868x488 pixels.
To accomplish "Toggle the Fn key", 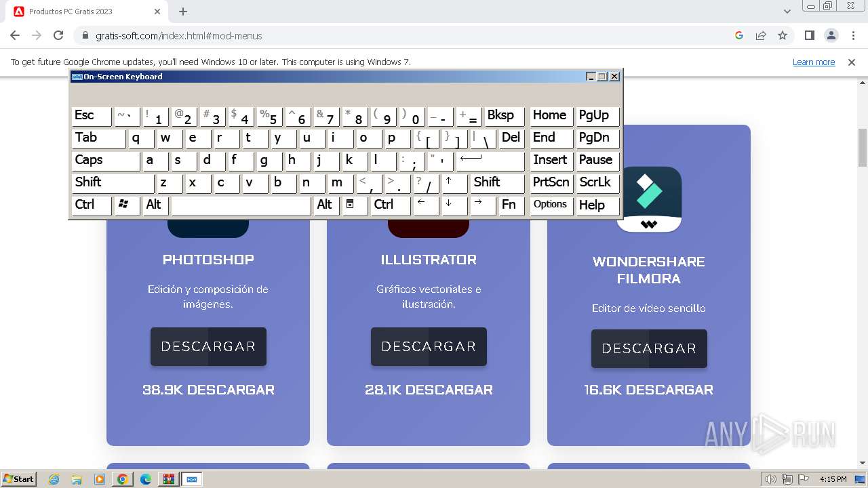I will [511, 205].
